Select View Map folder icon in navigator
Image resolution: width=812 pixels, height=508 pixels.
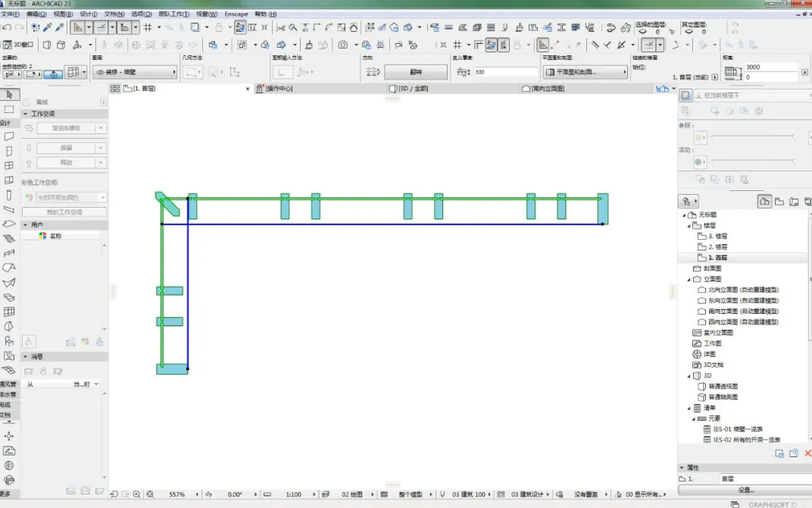(x=779, y=201)
